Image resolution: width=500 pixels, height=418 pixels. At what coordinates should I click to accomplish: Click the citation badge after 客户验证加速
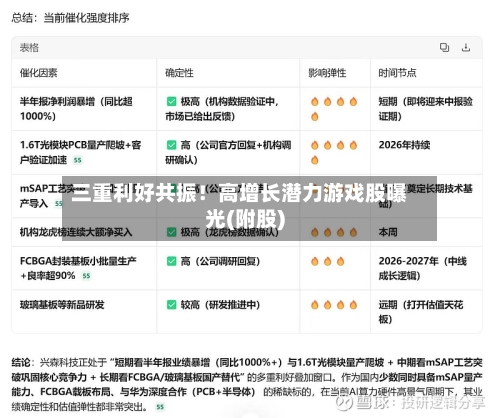pyautogui.click(x=77, y=160)
